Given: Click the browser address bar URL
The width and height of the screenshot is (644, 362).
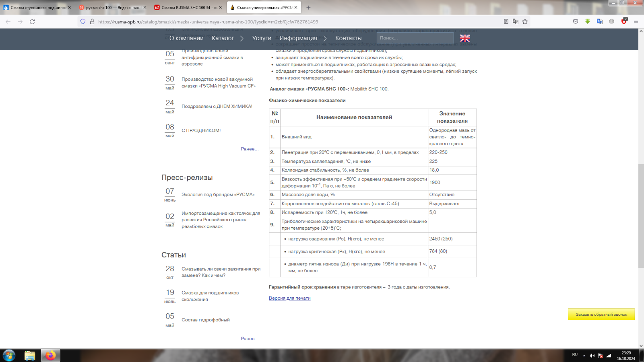Looking at the screenshot, I should (208, 22).
